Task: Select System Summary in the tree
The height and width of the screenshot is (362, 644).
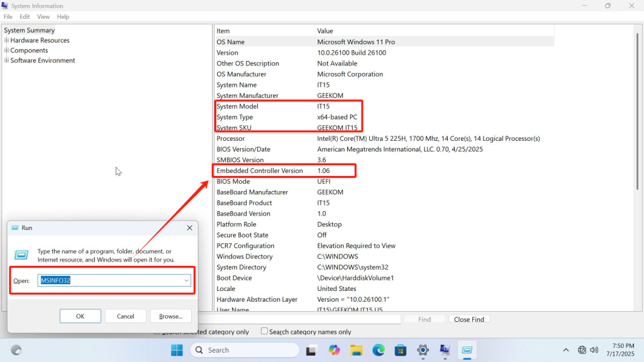Action: 29,30
